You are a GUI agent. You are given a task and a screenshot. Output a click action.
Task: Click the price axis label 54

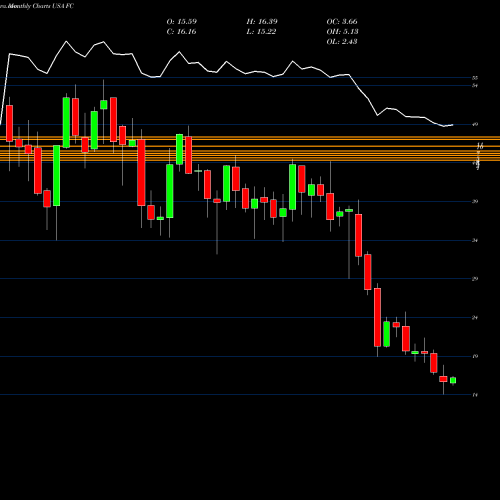click(x=475, y=86)
